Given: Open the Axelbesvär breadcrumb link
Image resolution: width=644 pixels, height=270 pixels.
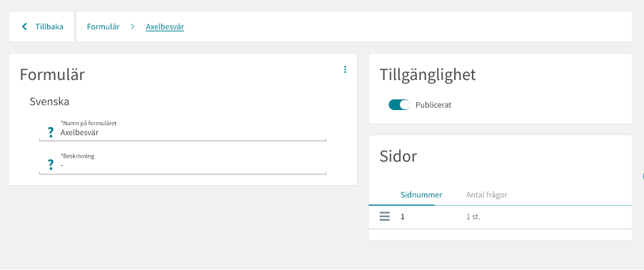Looking at the screenshot, I should point(165,27).
